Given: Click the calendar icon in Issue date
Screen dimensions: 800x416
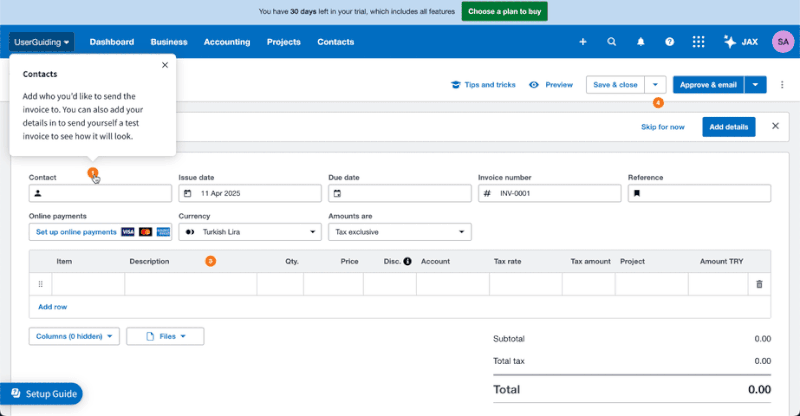Looking at the screenshot, I should [x=188, y=193].
